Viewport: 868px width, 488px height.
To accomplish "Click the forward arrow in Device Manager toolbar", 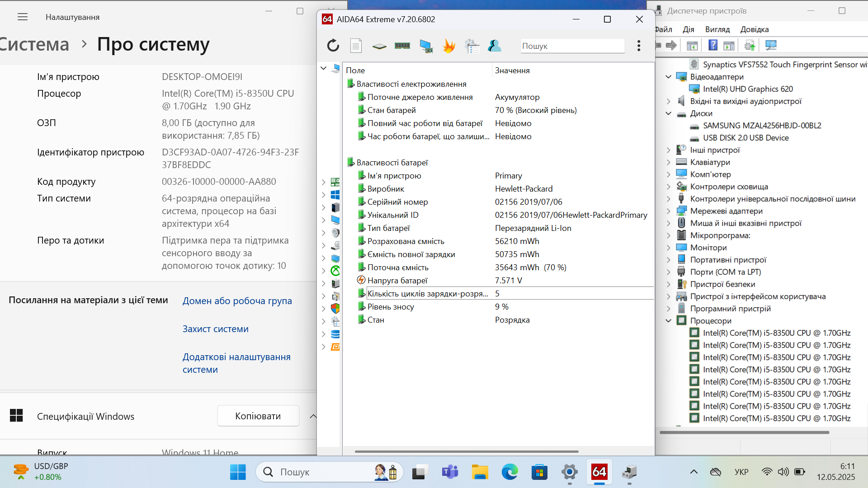I will [x=671, y=45].
